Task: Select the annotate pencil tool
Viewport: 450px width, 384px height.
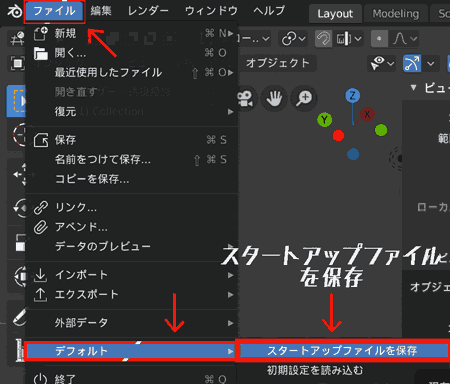Action: point(17,316)
